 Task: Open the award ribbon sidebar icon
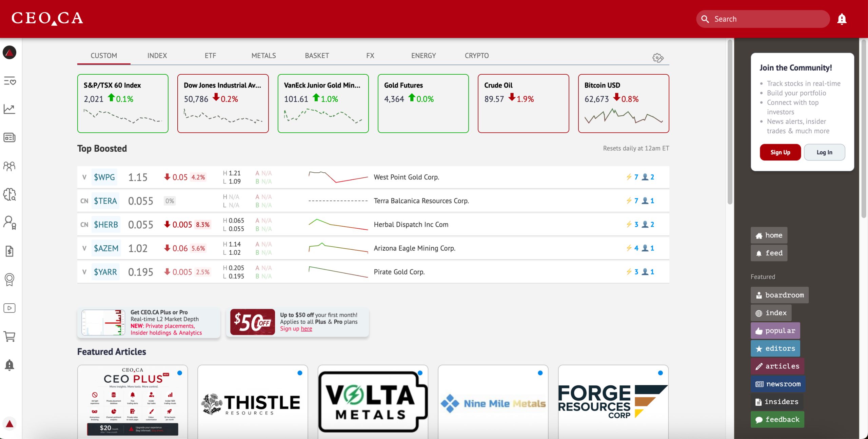point(9,280)
